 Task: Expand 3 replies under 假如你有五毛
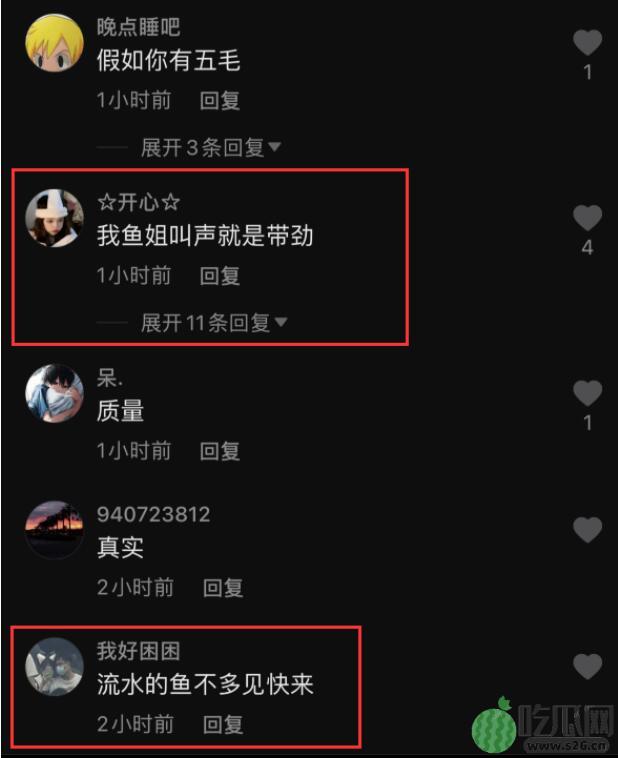[211, 147]
